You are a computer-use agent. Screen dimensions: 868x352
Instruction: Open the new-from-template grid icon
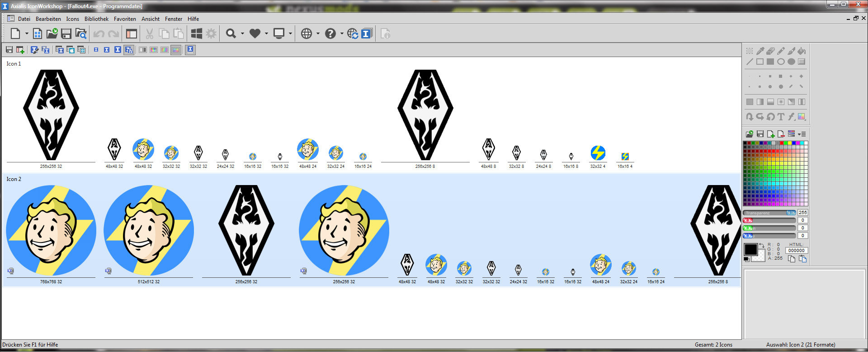(x=38, y=33)
